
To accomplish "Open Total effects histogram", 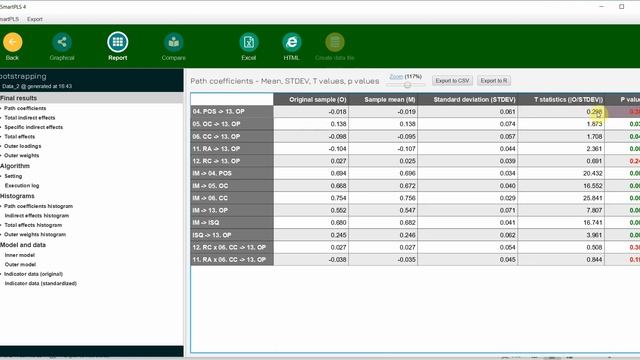I will pos(33,225).
